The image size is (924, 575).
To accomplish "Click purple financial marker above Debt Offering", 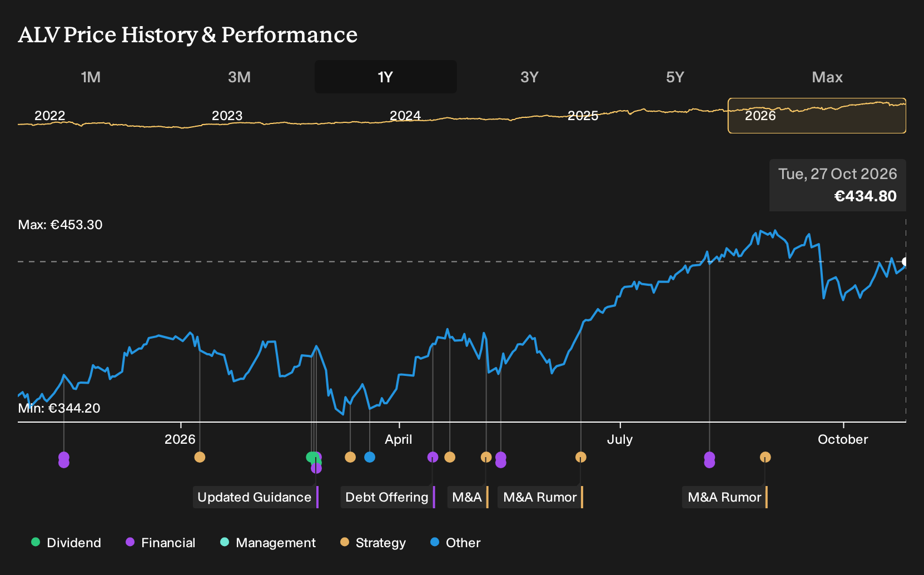I will pyautogui.click(x=433, y=457).
